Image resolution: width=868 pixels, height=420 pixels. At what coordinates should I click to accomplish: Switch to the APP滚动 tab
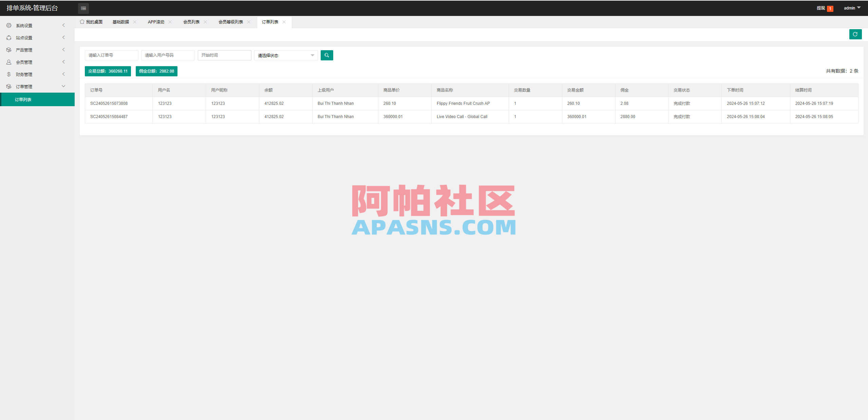click(x=156, y=21)
